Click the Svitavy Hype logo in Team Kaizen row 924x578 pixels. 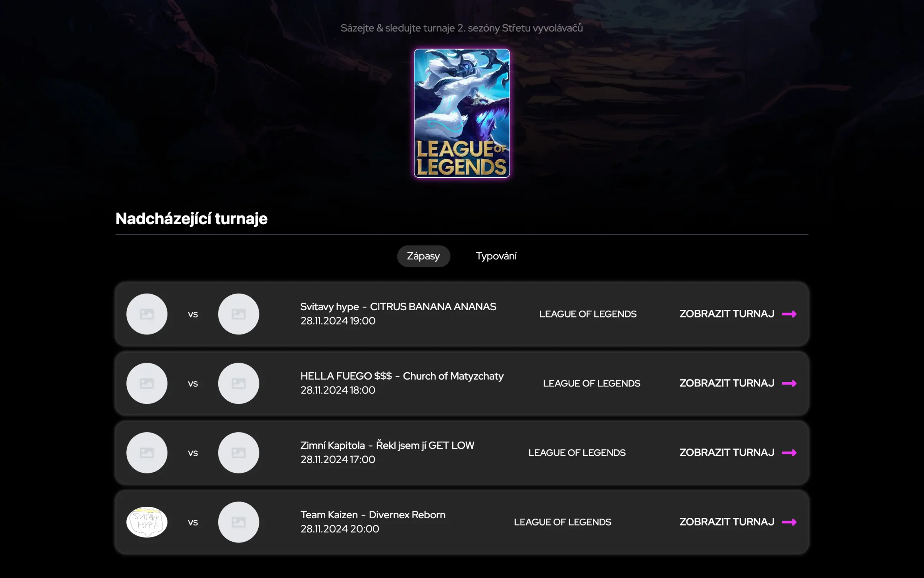pos(147,522)
